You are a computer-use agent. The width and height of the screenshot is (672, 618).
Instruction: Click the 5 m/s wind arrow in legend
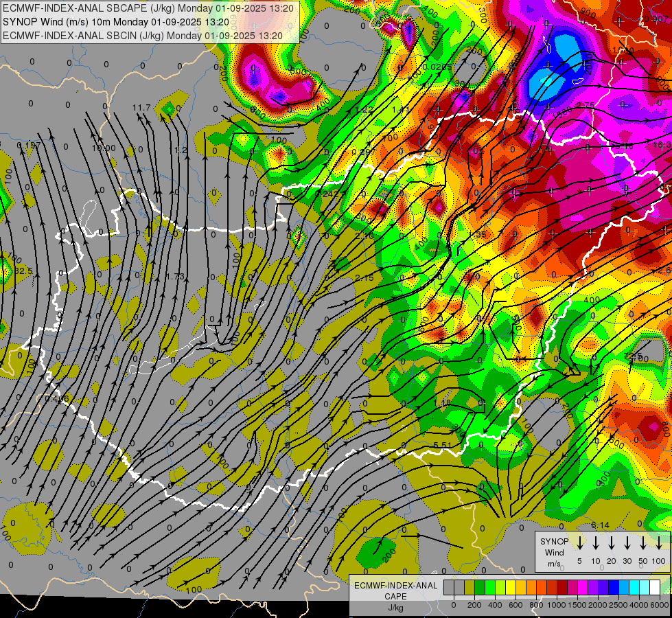(x=579, y=542)
